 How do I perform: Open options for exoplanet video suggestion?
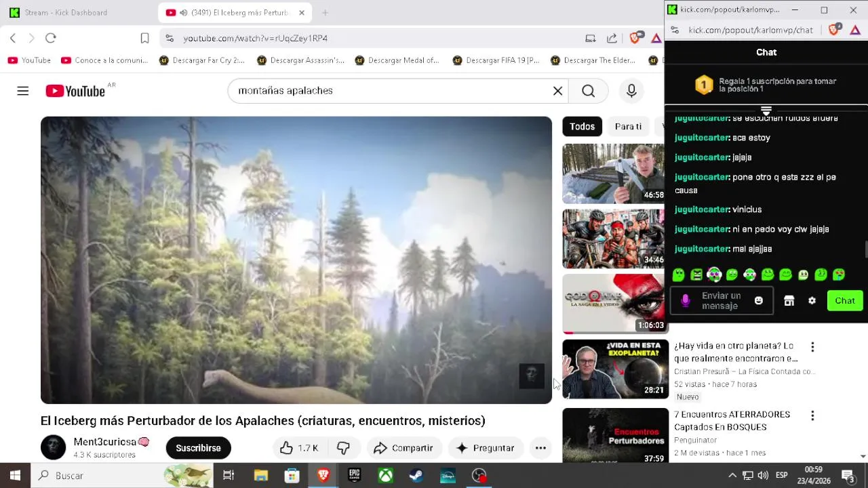(812, 347)
